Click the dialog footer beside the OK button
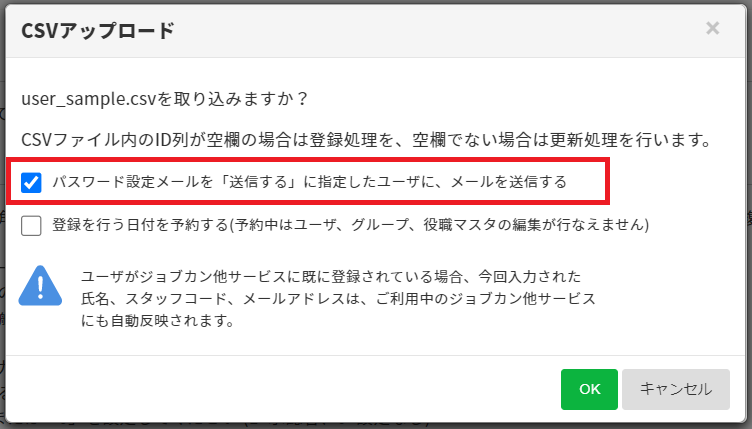Screen dimensions: 752x429 (288, 389)
